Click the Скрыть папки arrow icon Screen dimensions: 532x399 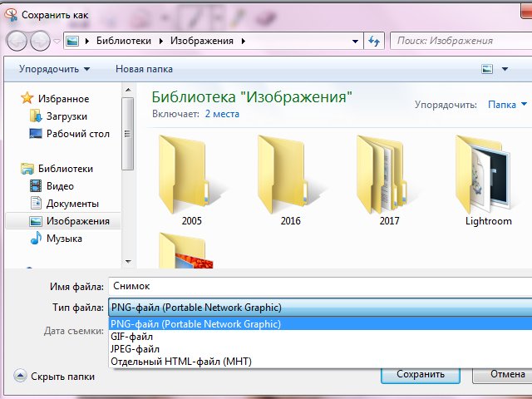click(x=20, y=376)
